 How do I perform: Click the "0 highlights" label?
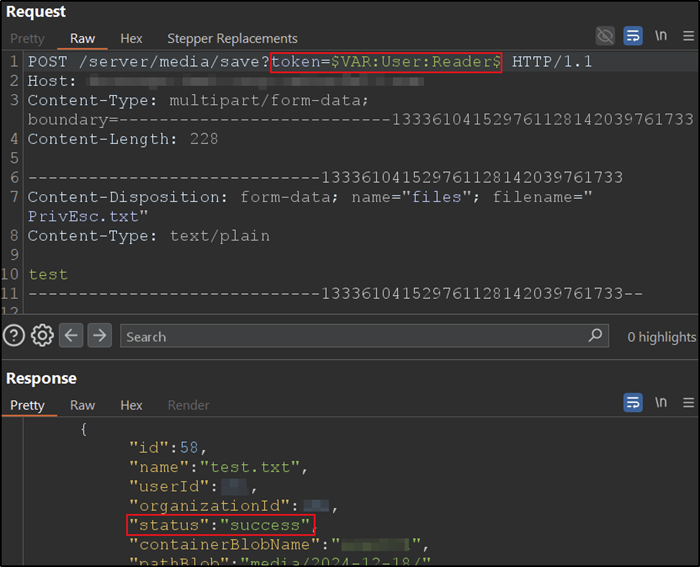coord(661,337)
